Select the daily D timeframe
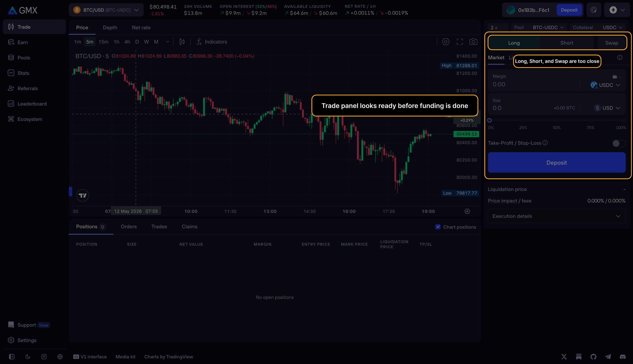Image resolution: width=633 pixels, height=364 pixels. coord(137,42)
